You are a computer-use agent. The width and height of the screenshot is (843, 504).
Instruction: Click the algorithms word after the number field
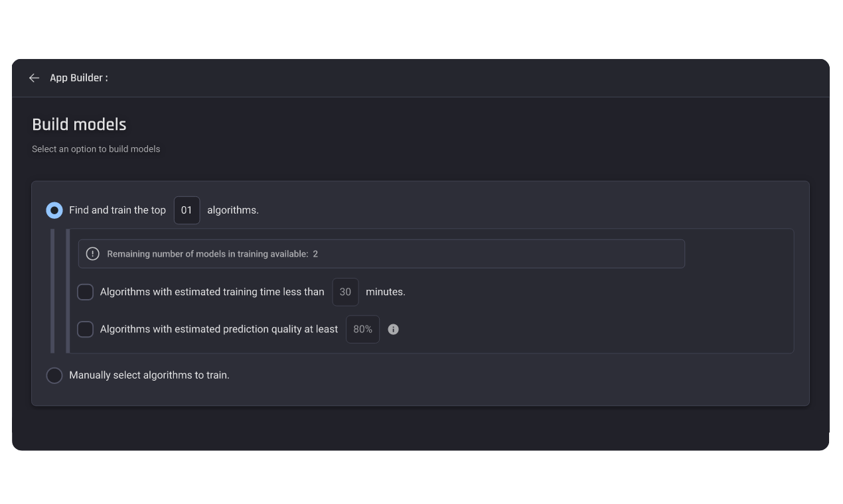(231, 210)
